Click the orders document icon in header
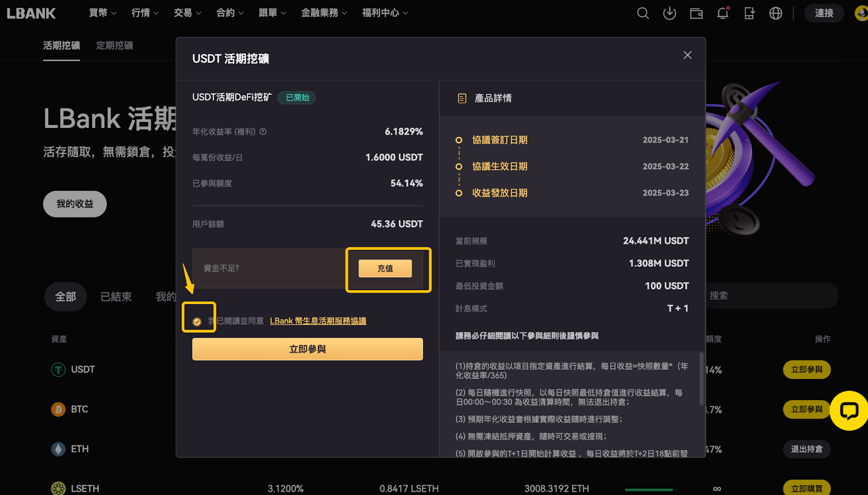The width and height of the screenshot is (868, 495). click(x=749, y=13)
